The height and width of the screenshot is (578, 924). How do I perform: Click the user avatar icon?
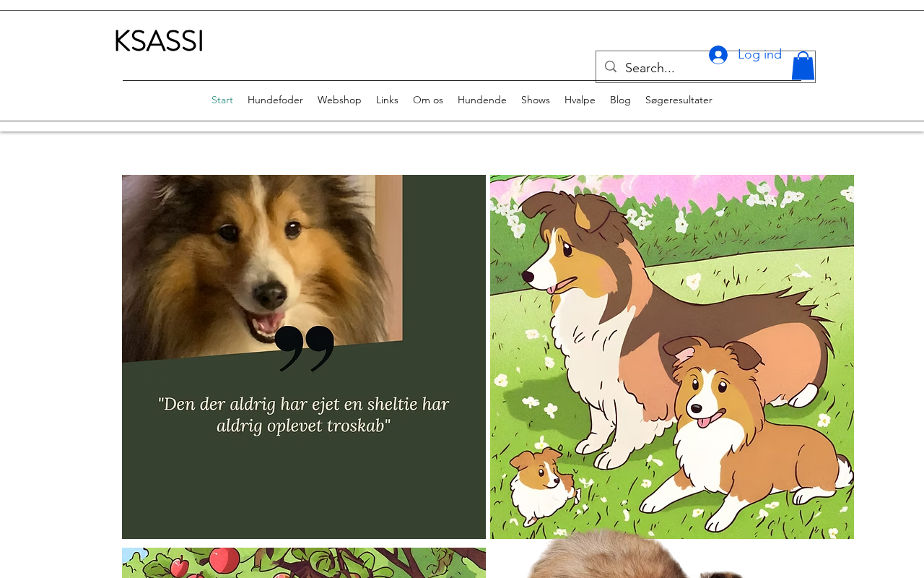718,55
